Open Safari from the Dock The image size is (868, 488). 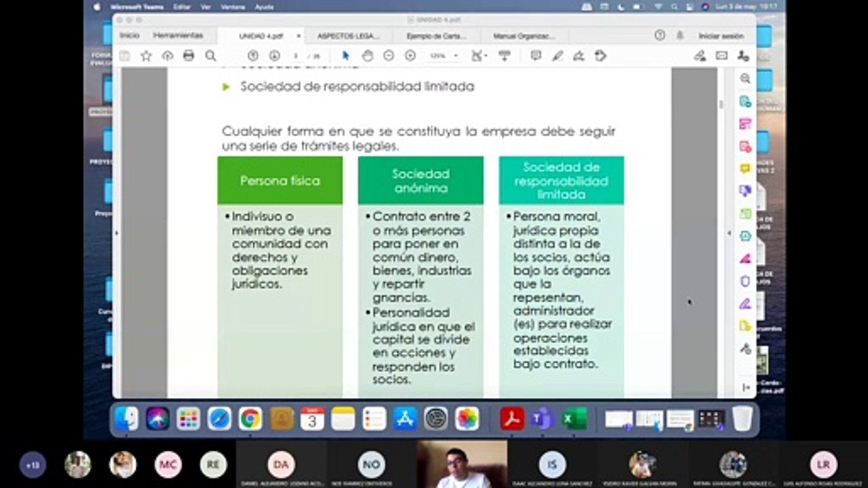(x=219, y=419)
